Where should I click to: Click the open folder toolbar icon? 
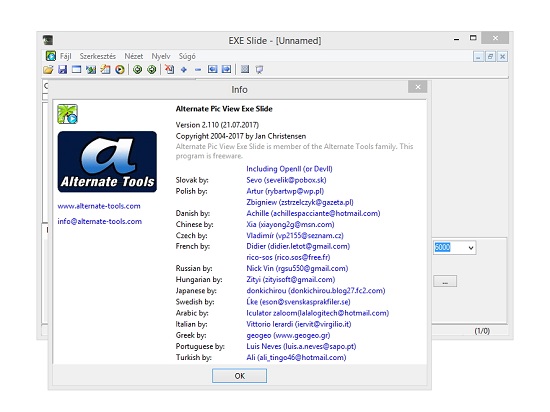click(x=48, y=69)
